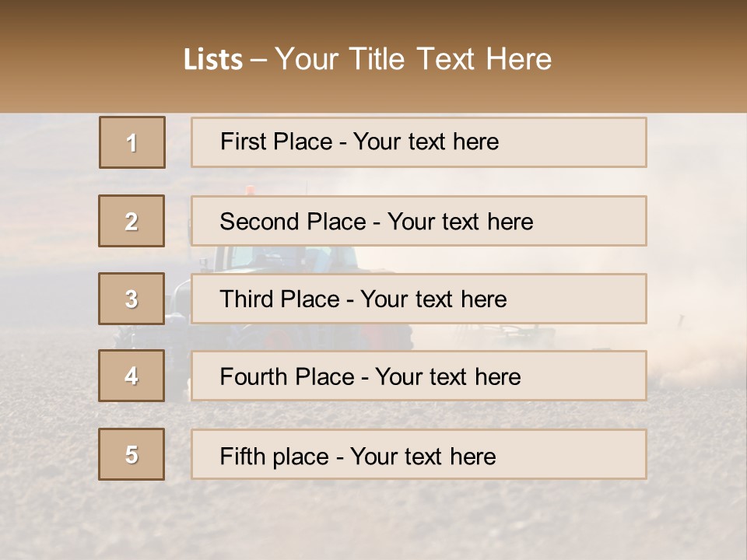Select the number 1 box
The height and width of the screenshot is (560, 747).
click(132, 142)
